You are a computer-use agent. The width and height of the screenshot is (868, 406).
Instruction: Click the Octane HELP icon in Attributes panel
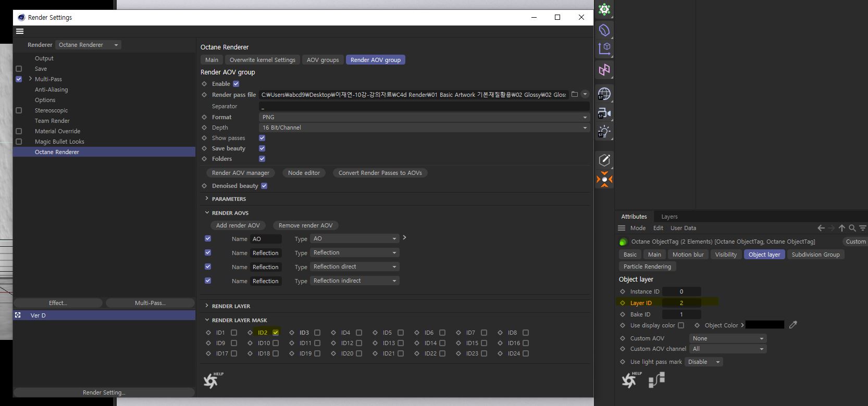[x=631, y=380]
